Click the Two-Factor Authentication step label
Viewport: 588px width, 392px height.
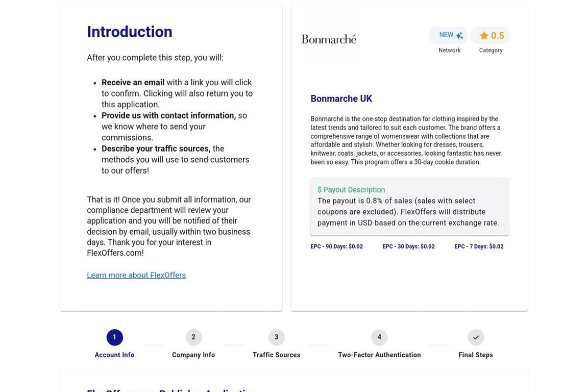379,355
